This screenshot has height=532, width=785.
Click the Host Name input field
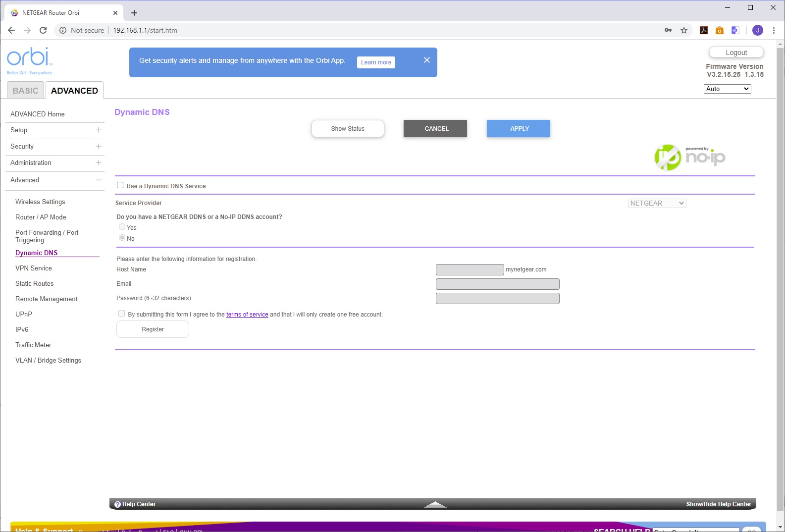[x=470, y=269]
